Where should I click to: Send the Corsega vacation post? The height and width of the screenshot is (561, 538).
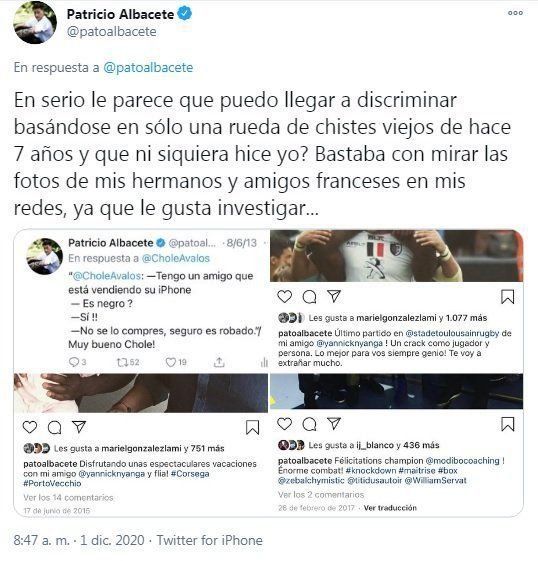[79, 426]
